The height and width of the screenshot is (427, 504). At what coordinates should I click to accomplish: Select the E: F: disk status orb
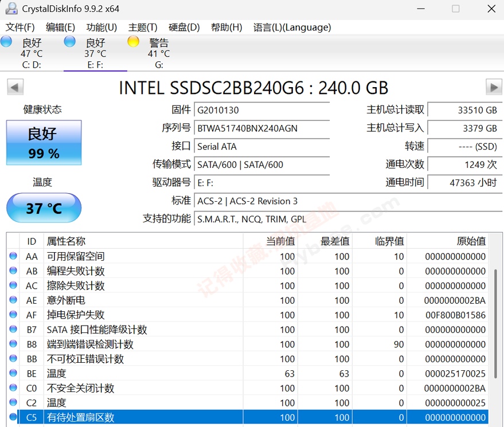[70, 41]
